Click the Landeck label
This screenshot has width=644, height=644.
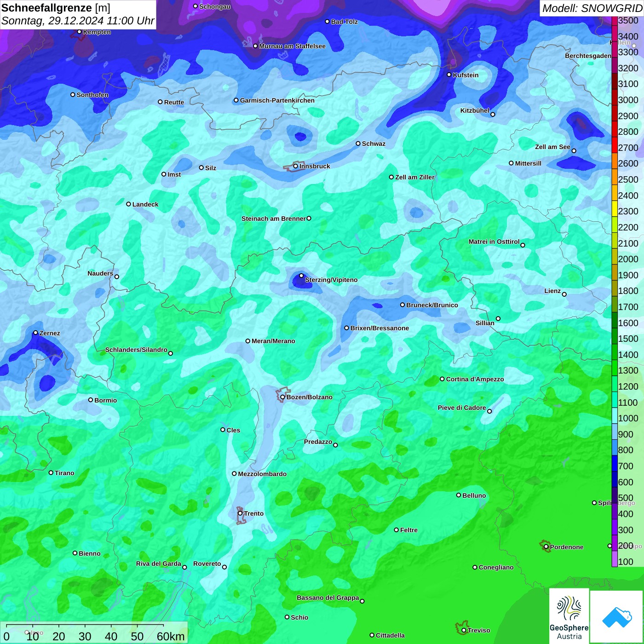coord(145,204)
